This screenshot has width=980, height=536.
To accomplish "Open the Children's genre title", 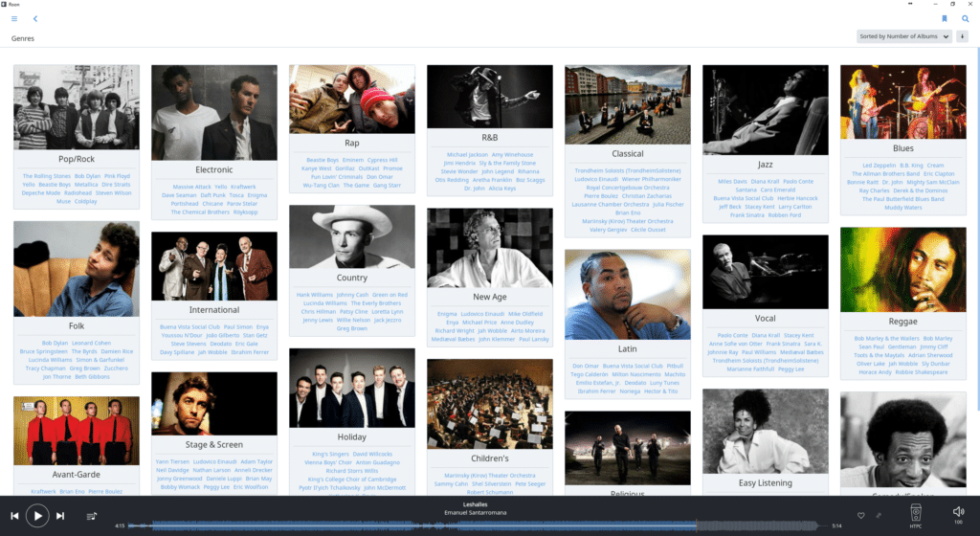I will 489,458.
